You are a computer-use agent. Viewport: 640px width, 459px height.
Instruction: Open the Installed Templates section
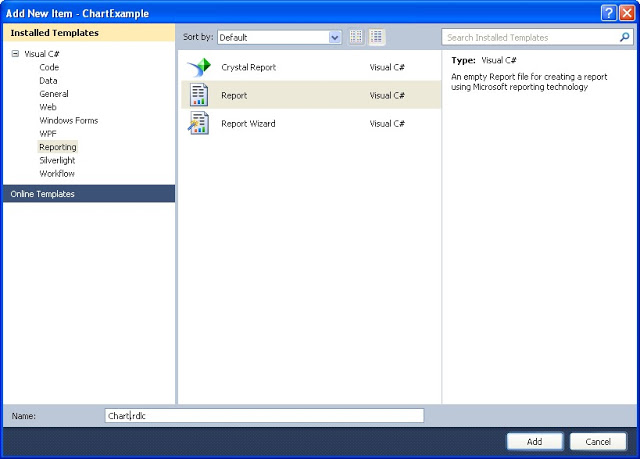pos(89,33)
